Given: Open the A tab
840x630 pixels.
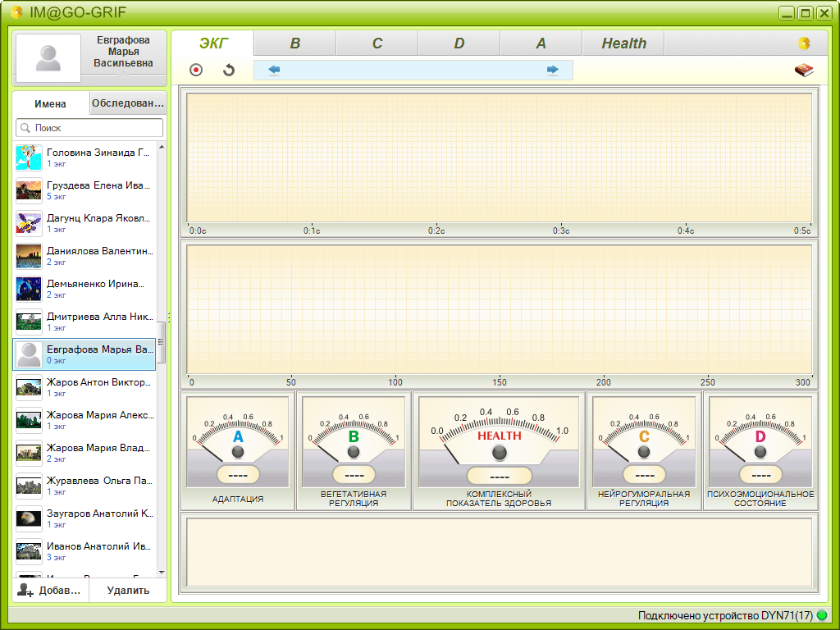Looking at the screenshot, I should (x=541, y=43).
